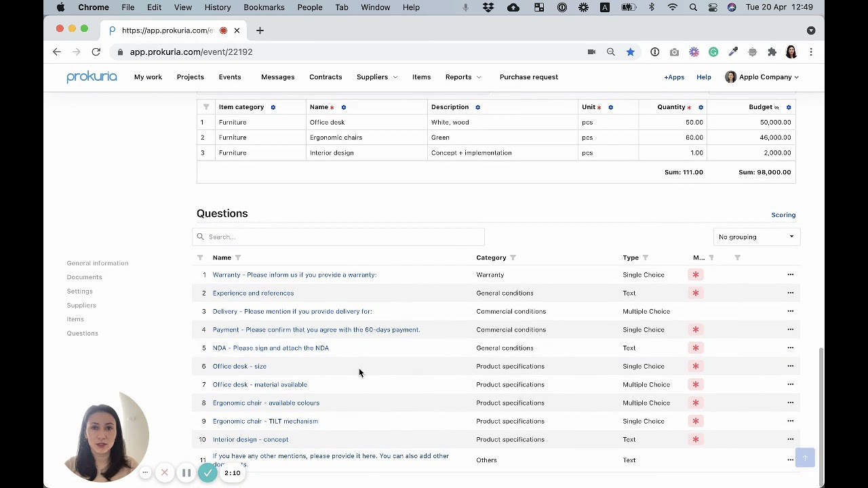Open row menu for Delivery question
Viewport: 868px width, 488px height.
(791, 311)
